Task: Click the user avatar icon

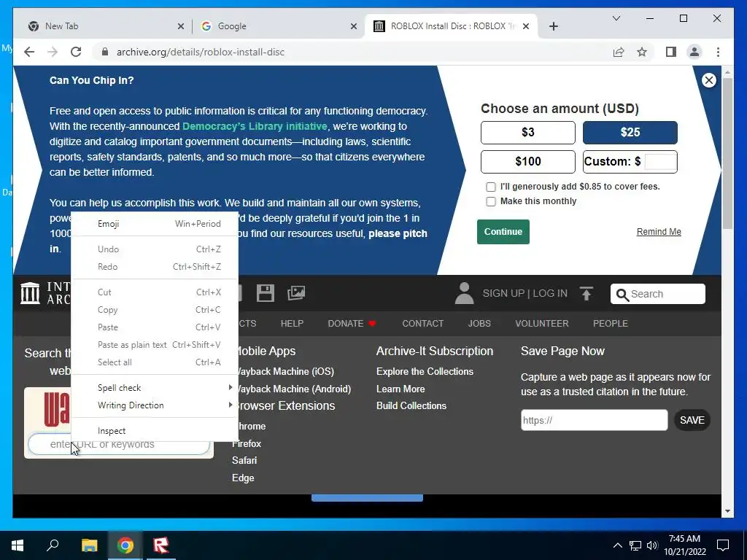Action: pyautogui.click(x=464, y=293)
